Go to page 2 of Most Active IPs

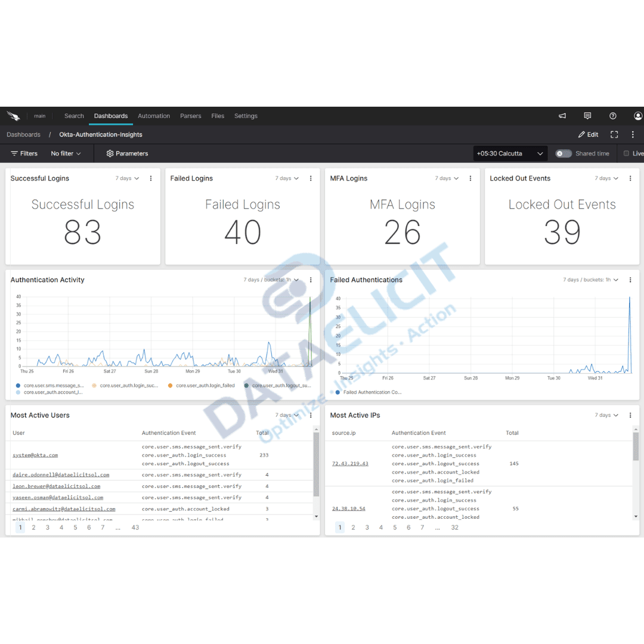(x=353, y=527)
